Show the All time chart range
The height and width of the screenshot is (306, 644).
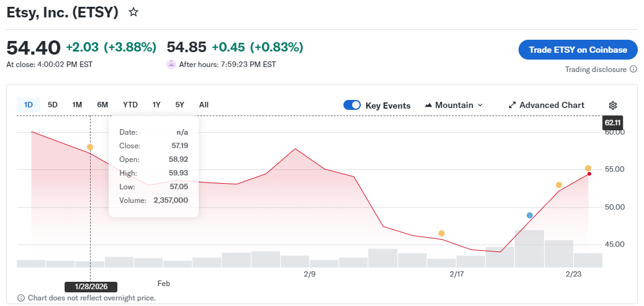pos(204,105)
